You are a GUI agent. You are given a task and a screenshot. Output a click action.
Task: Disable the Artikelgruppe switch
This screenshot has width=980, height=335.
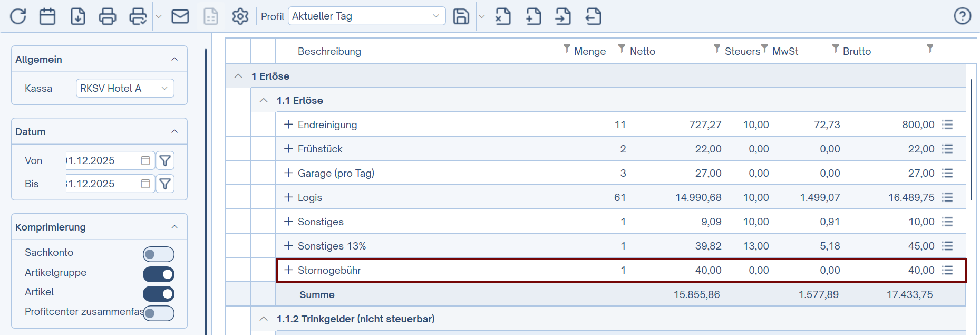tap(158, 274)
